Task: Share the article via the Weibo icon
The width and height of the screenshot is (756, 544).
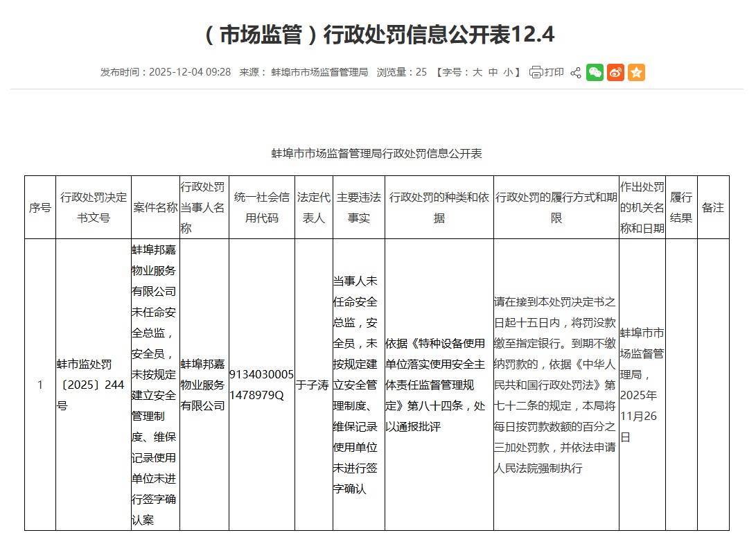Action: (615, 71)
